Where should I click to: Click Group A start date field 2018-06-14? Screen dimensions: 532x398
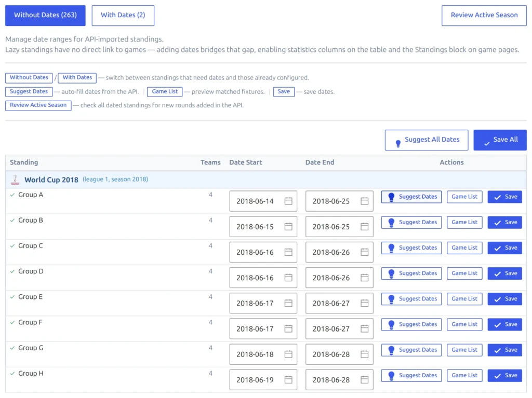click(x=263, y=201)
